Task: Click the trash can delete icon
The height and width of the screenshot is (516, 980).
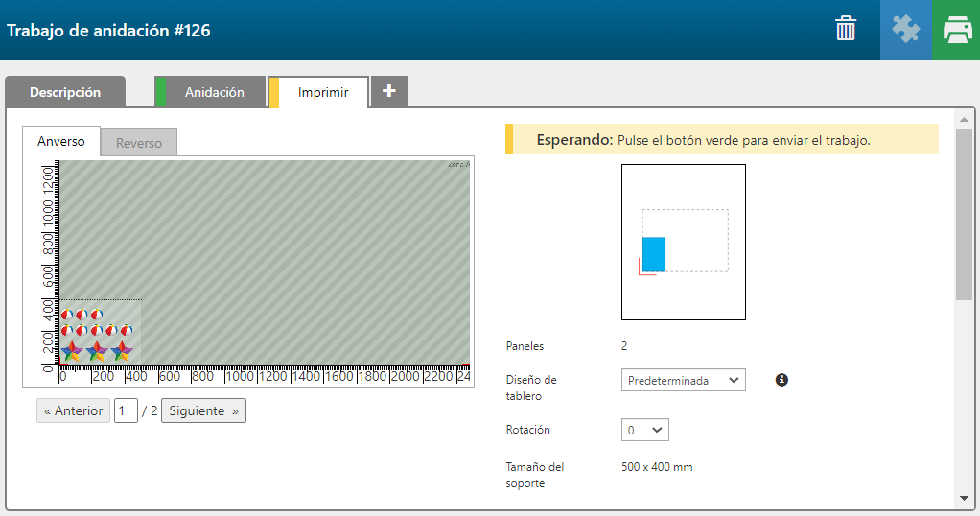Action: 845,29
